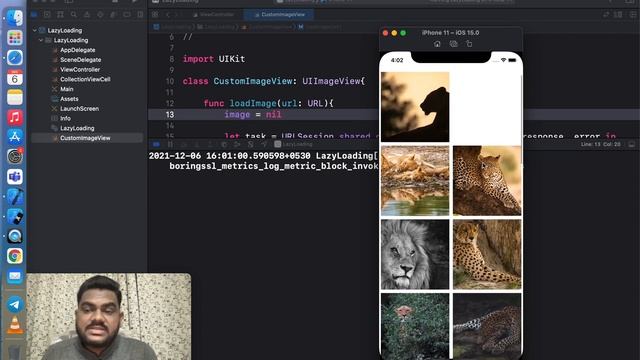Select the LazyLoading data model file
This screenshot has height=360, width=640.
coord(77,129)
